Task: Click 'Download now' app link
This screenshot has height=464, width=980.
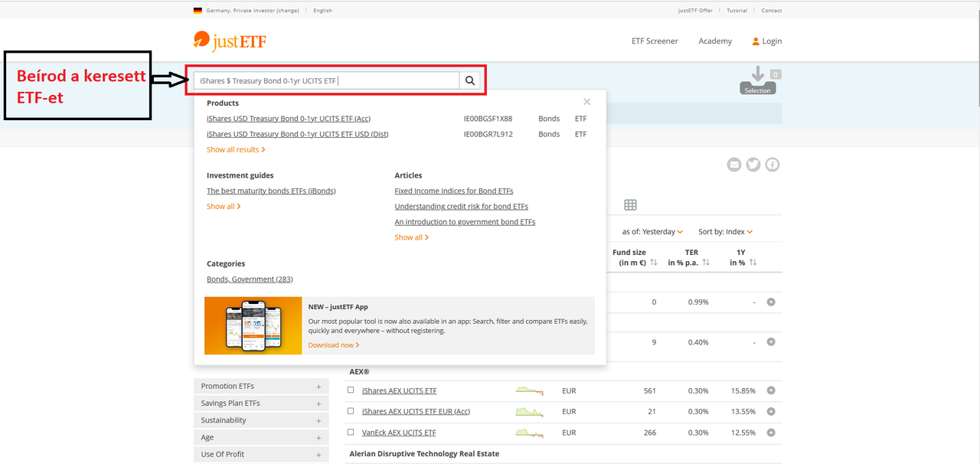Action: point(334,345)
